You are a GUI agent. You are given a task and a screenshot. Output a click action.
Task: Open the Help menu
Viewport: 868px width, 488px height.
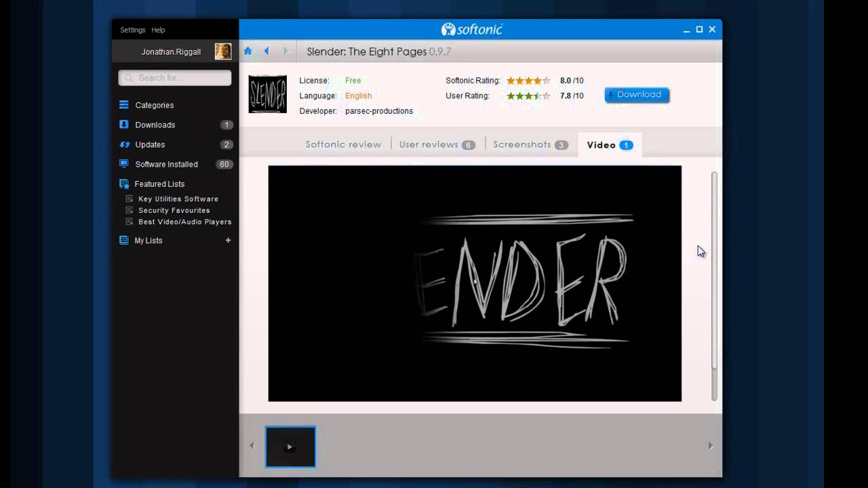tap(158, 30)
